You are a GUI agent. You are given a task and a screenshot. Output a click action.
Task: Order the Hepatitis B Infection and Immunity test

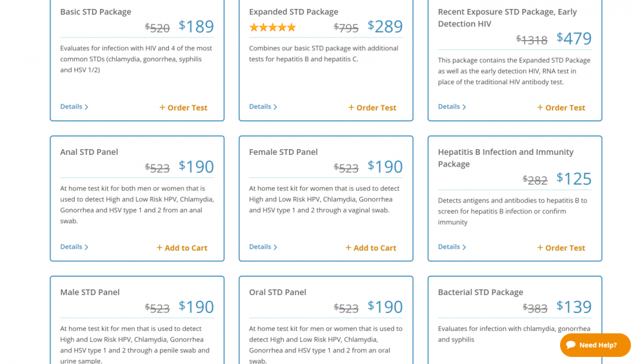[x=561, y=248]
